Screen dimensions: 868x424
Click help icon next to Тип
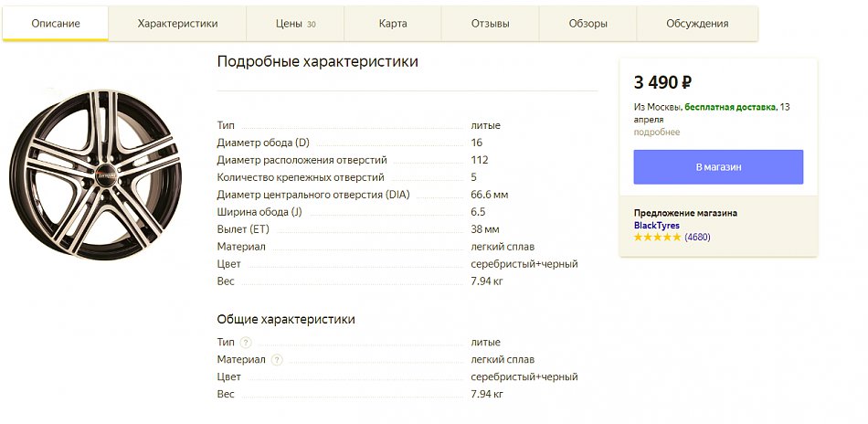(x=245, y=343)
